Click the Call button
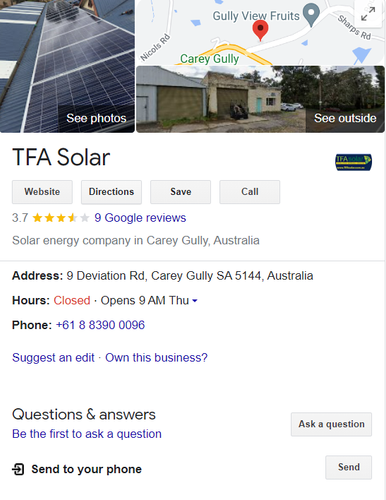 [250, 192]
